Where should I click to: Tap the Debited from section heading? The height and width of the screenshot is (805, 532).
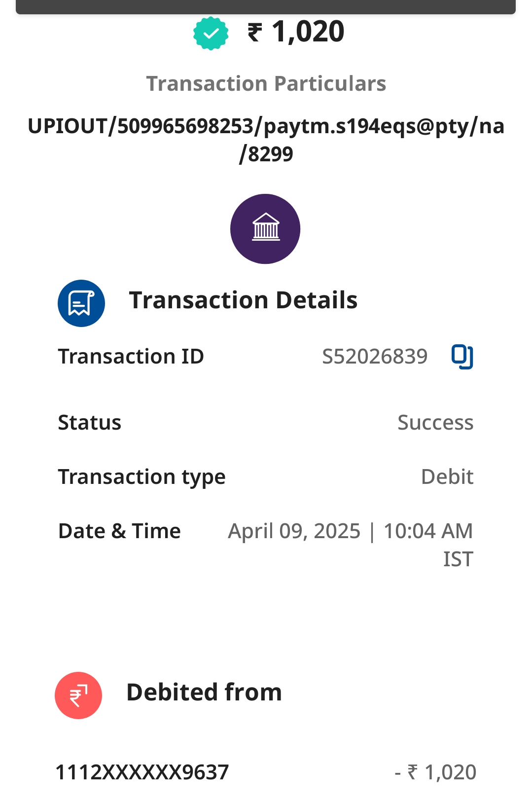pyautogui.click(x=204, y=693)
